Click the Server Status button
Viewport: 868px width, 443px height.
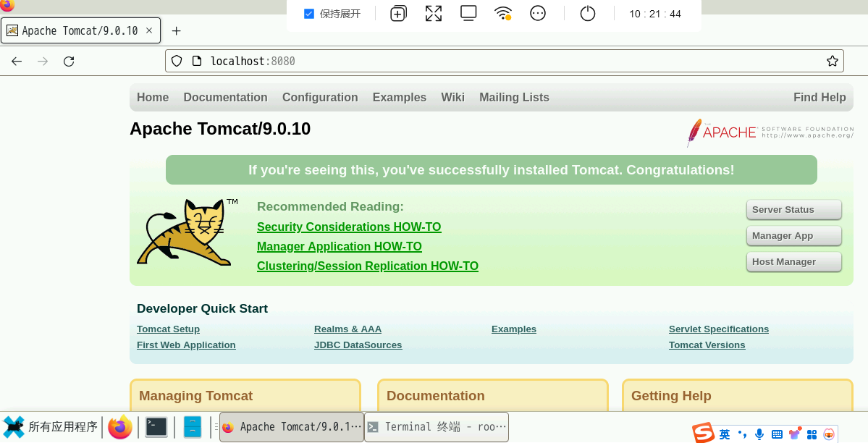click(x=793, y=210)
